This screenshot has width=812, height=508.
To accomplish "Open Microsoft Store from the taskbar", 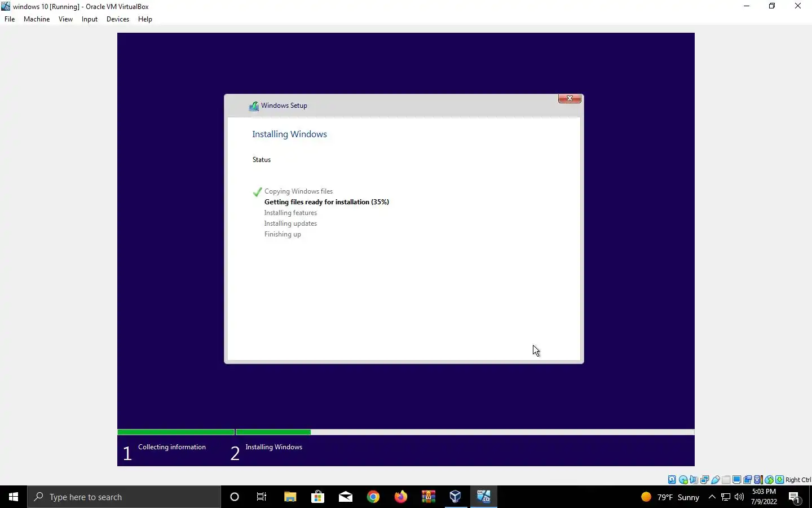I will click(x=317, y=497).
